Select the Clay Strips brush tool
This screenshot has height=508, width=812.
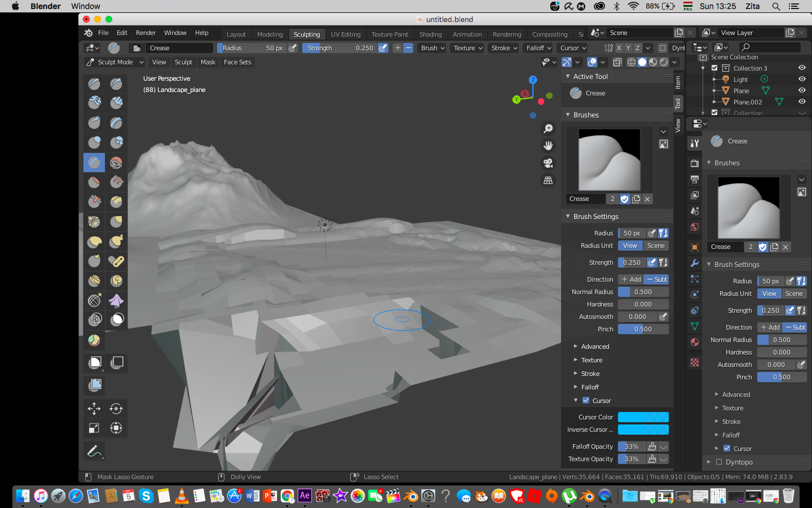[x=116, y=102]
